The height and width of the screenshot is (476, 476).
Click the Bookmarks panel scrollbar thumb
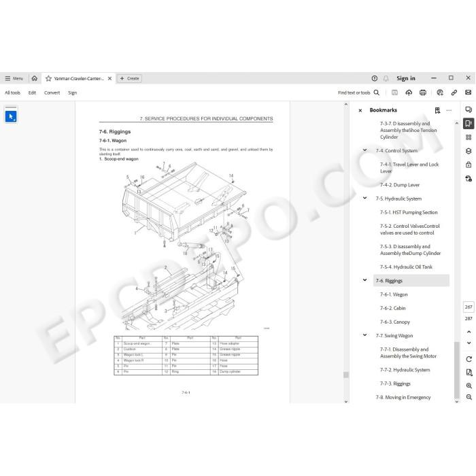tap(456, 370)
